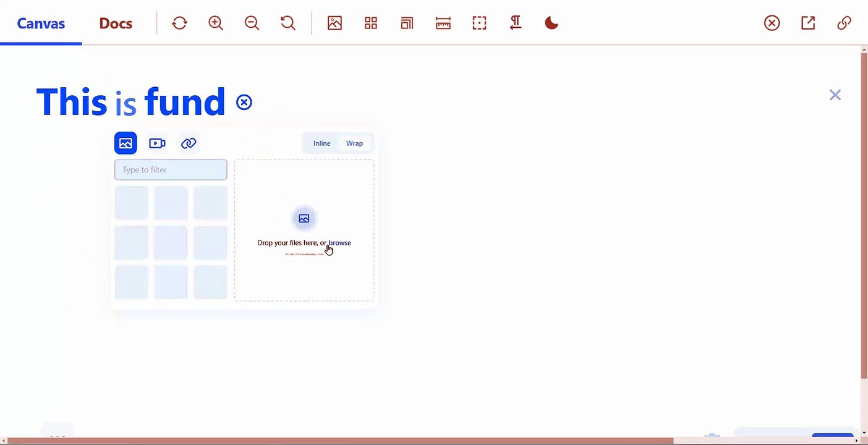The height and width of the screenshot is (445, 868).
Task: Copy the canvas link icon
Action: point(844,23)
